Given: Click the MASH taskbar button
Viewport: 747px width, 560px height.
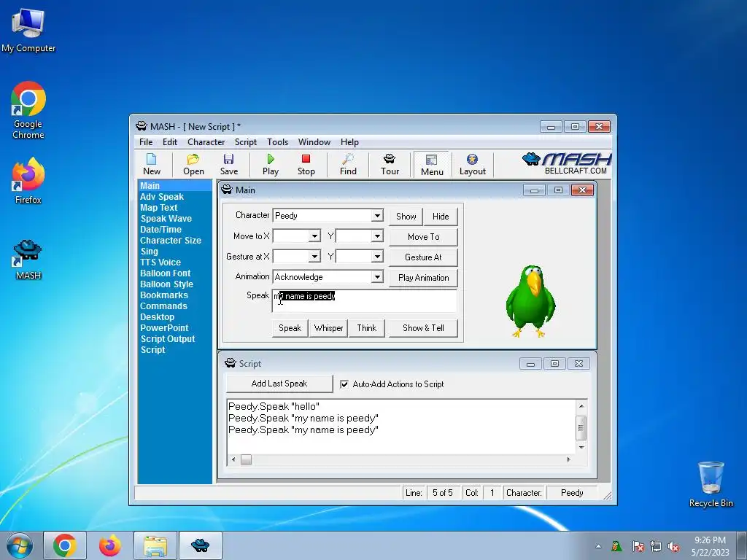Looking at the screenshot, I should click(200, 545).
